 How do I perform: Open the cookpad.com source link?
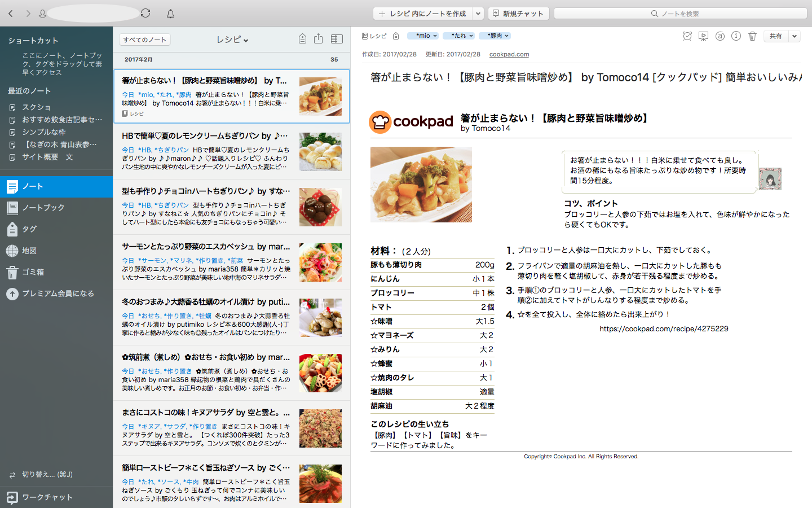click(x=509, y=54)
